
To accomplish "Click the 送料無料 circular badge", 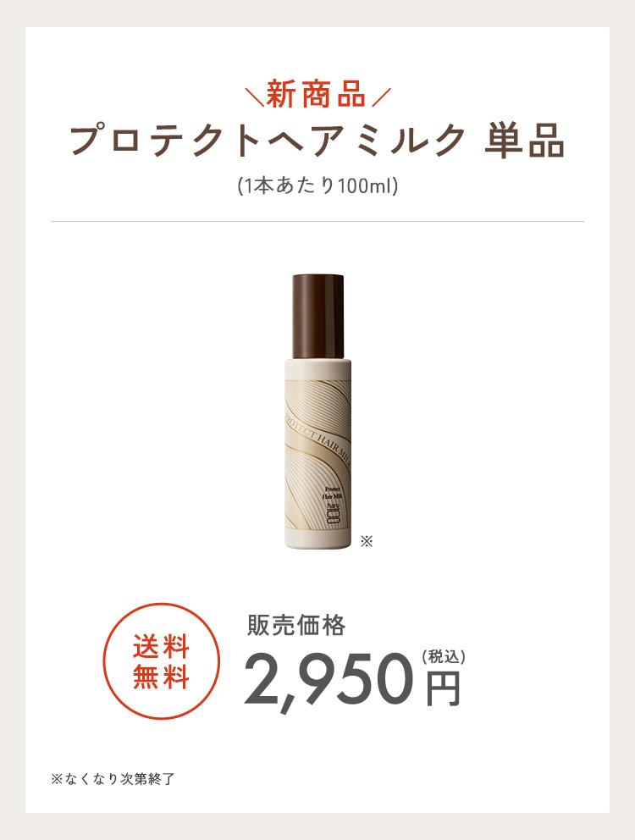I will (162, 661).
